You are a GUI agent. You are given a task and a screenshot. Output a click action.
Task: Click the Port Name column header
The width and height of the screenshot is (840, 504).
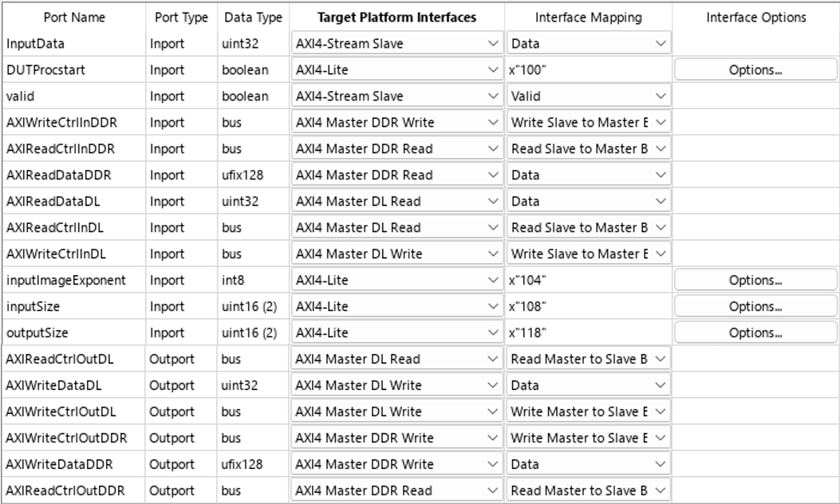coord(74,18)
